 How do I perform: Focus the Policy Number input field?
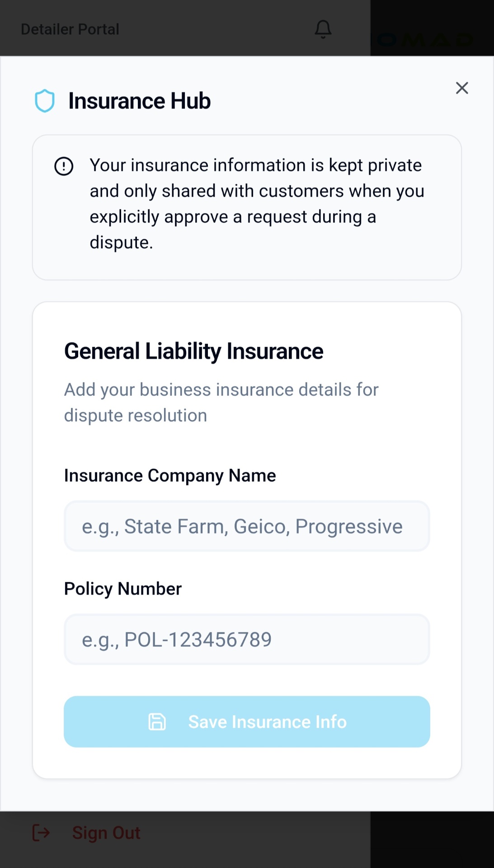pyautogui.click(x=247, y=639)
